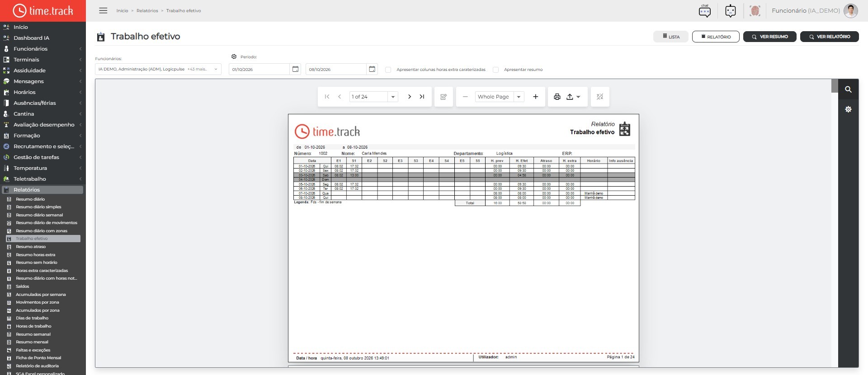Image resolution: width=868 pixels, height=375 pixels.
Task: Click the report viewer vertical scrollbar thumb
Action: pyautogui.click(x=835, y=86)
